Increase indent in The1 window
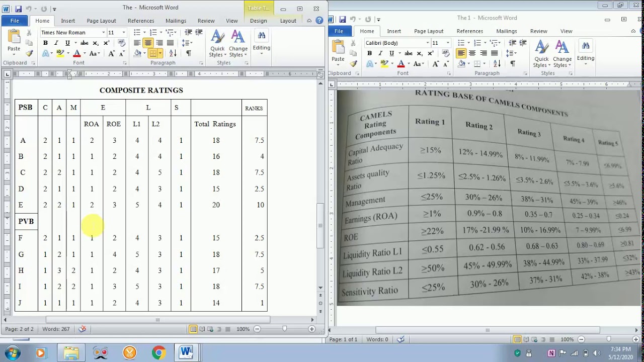This screenshot has height=362, width=644. tap(523, 43)
